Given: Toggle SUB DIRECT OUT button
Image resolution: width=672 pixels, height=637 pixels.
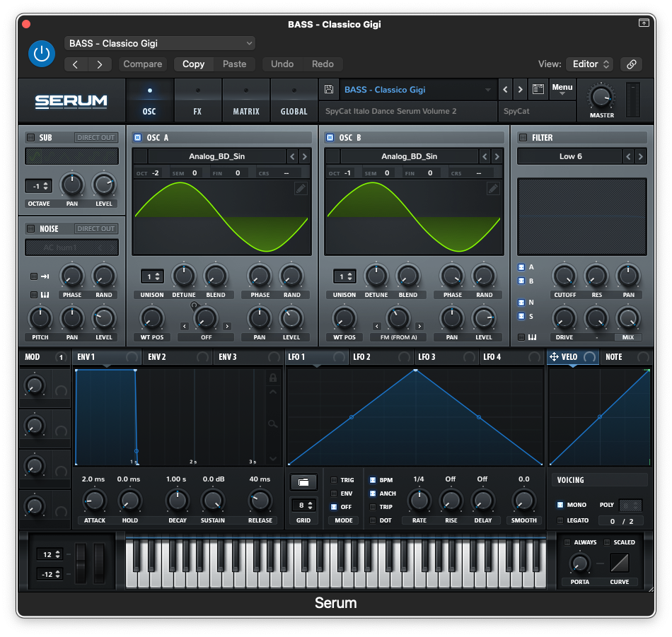Looking at the screenshot, I should pos(96,137).
